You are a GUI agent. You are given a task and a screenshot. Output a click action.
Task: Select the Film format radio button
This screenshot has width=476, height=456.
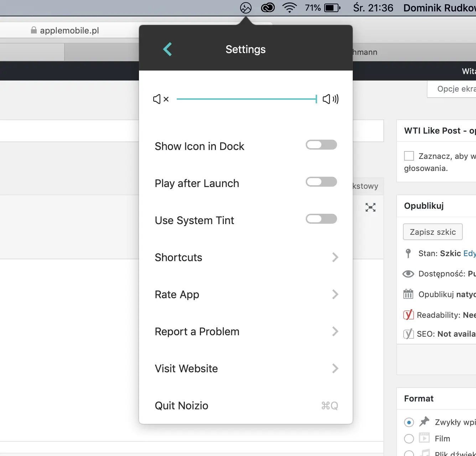click(409, 439)
